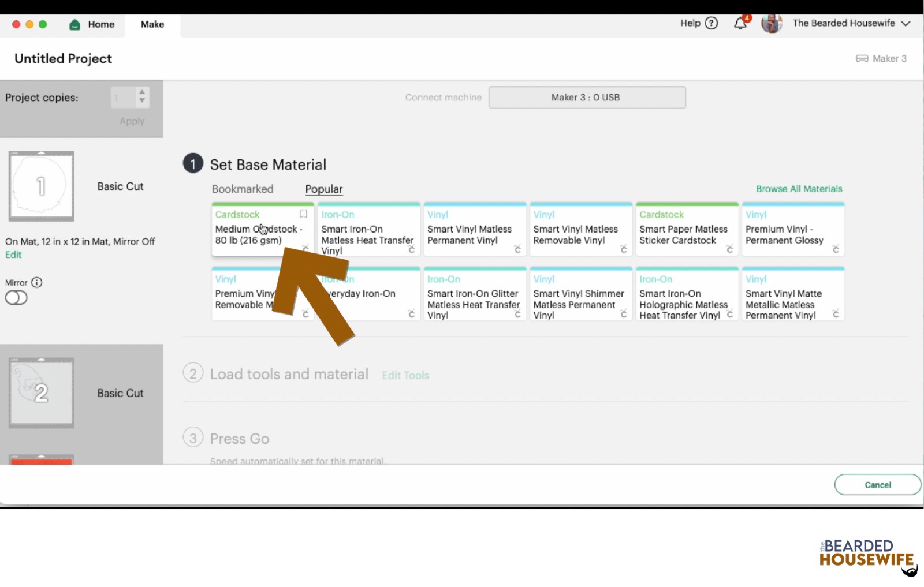Choose Medium Cardstock - 80 lb material
The width and height of the screenshot is (924, 587).
pos(263,230)
